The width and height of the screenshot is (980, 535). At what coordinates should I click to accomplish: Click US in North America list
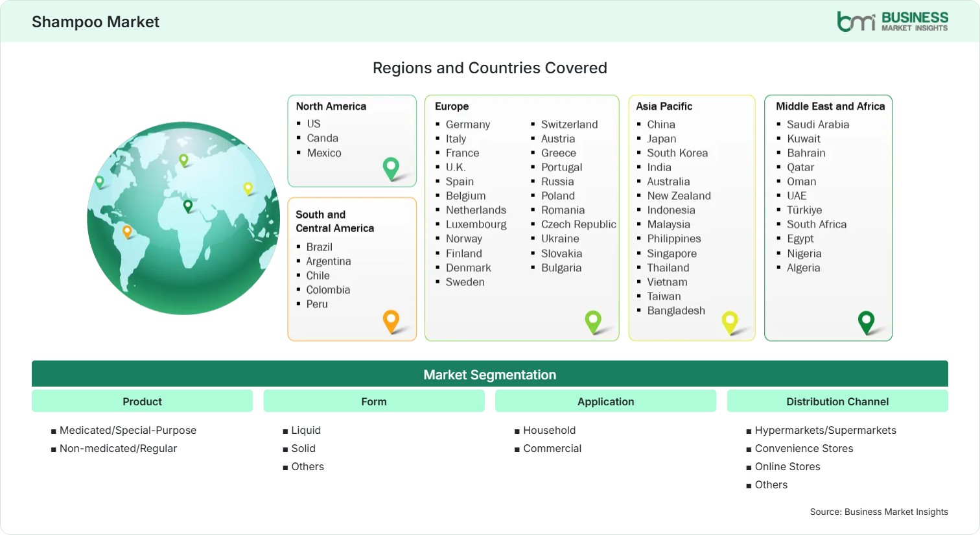pos(314,124)
